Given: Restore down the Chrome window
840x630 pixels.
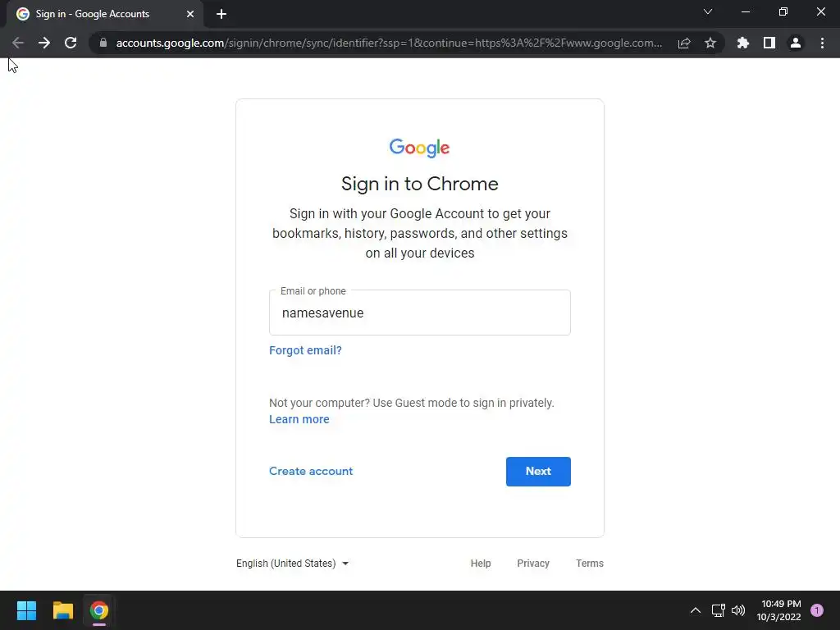Looking at the screenshot, I should [783, 11].
